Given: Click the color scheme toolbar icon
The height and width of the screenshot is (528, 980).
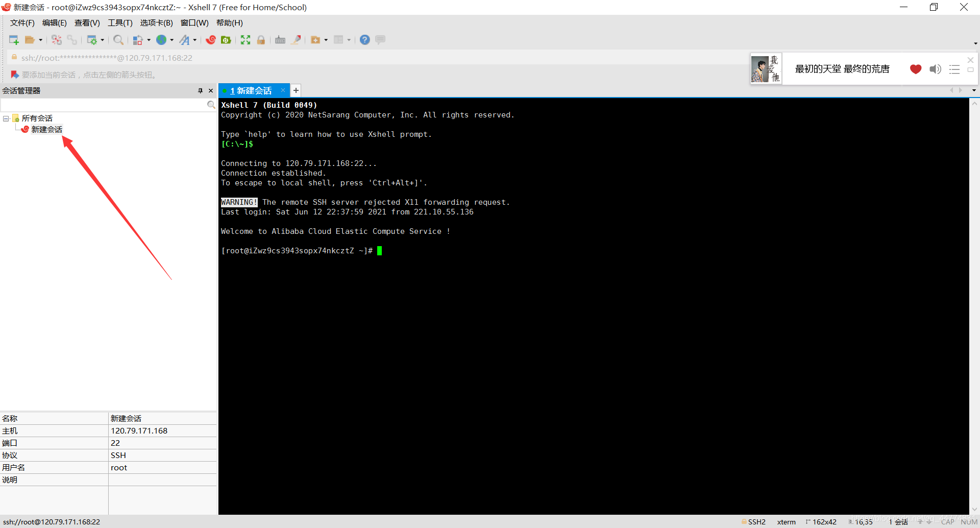Looking at the screenshot, I should [x=138, y=40].
